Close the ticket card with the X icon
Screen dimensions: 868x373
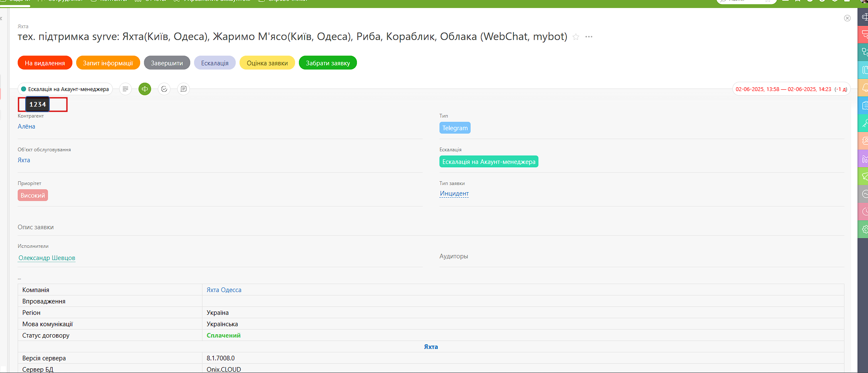click(x=847, y=18)
